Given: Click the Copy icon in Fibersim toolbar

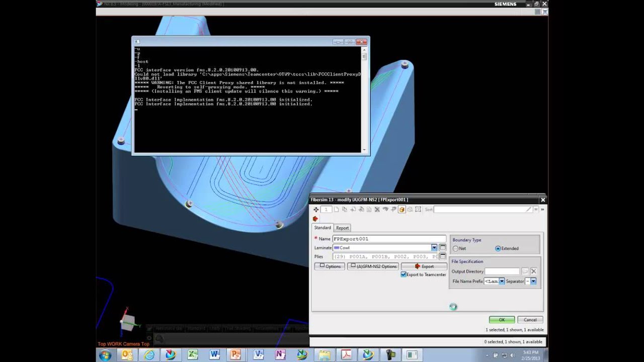Looking at the screenshot, I should pos(345,210).
